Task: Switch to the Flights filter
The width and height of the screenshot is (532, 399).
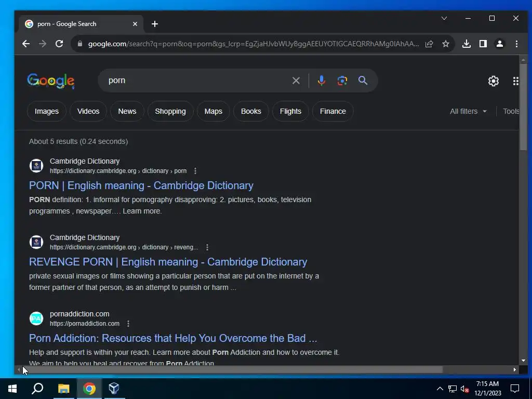Action: 290,111
